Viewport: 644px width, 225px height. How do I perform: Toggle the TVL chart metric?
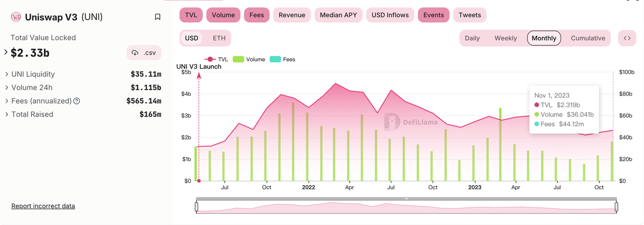pyautogui.click(x=191, y=15)
